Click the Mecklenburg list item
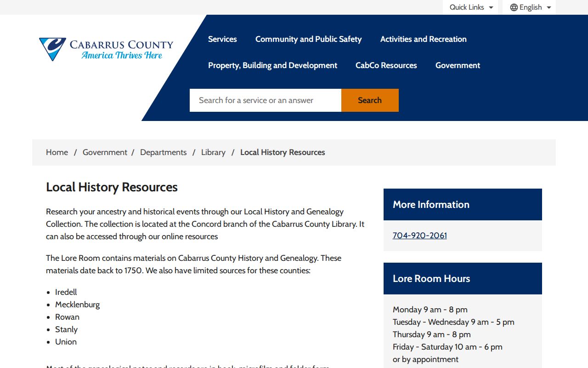The width and height of the screenshot is (588, 368). [x=77, y=305]
